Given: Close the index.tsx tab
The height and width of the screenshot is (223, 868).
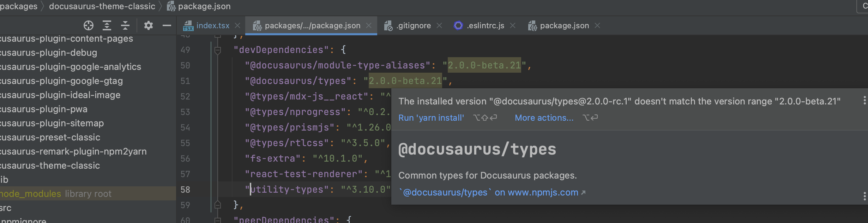Looking at the screenshot, I should click(238, 26).
